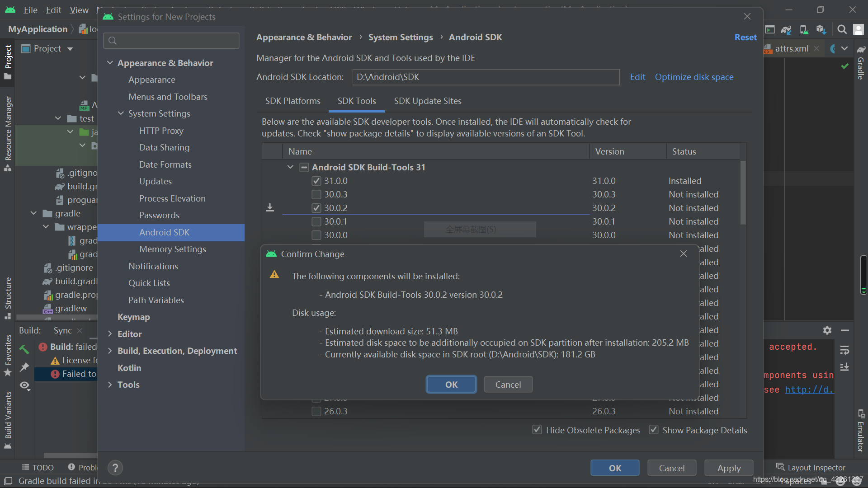Switch to the SDK Platforms tab
This screenshot has width=868, height=488.
tap(292, 101)
